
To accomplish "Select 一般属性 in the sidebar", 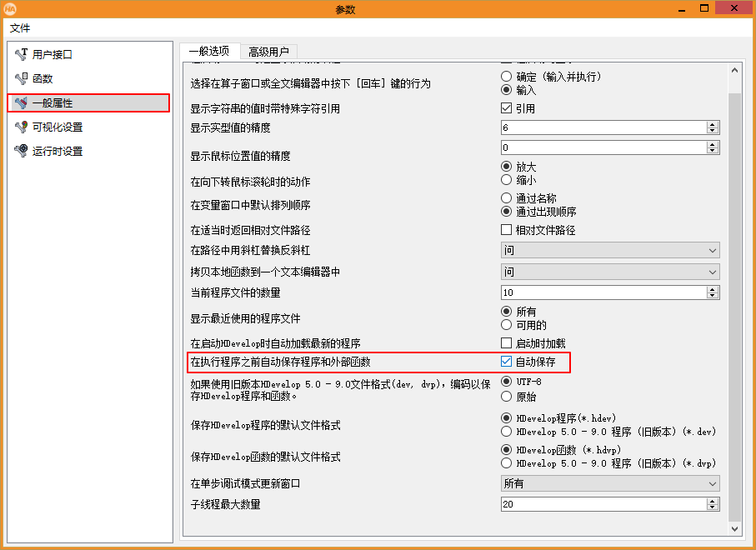I will click(x=90, y=102).
